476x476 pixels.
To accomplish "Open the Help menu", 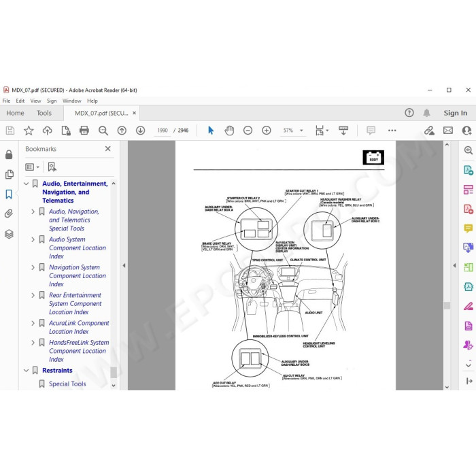I will (92, 101).
